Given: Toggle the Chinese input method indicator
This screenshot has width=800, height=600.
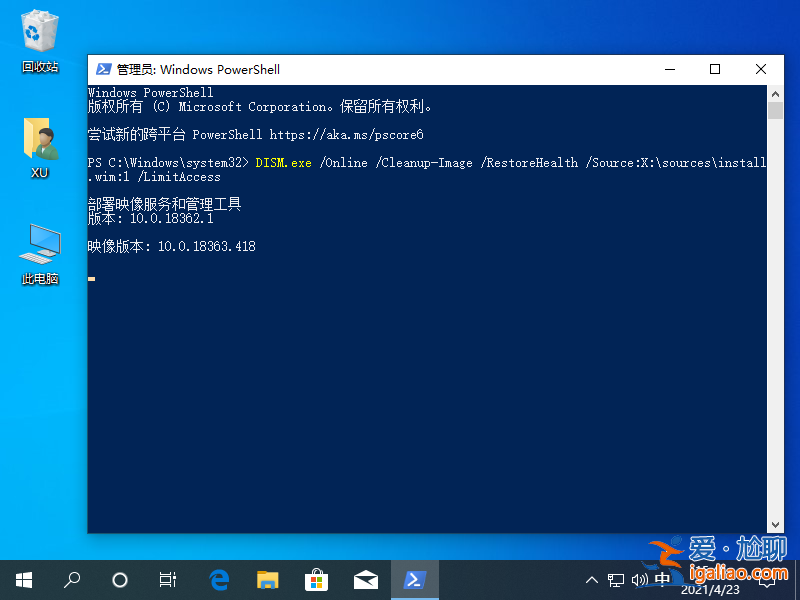Looking at the screenshot, I should point(662,580).
